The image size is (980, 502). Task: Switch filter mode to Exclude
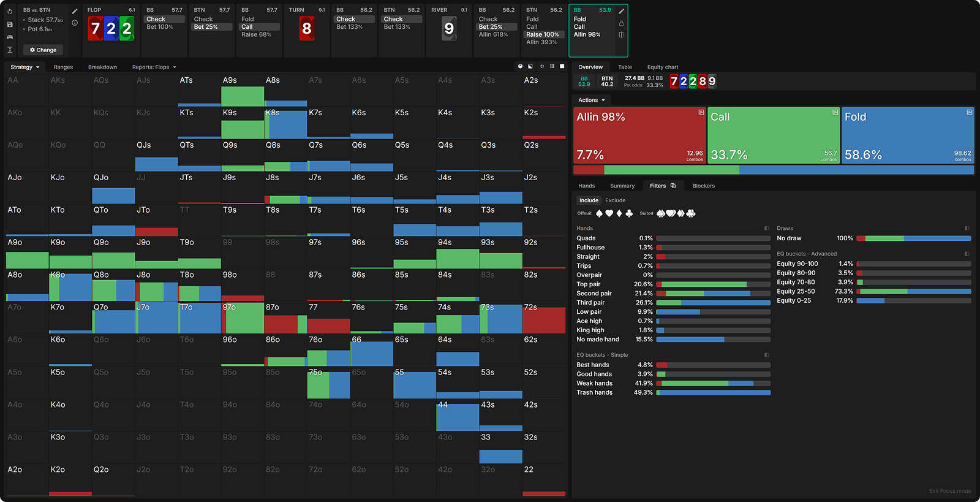pyautogui.click(x=615, y=200)
